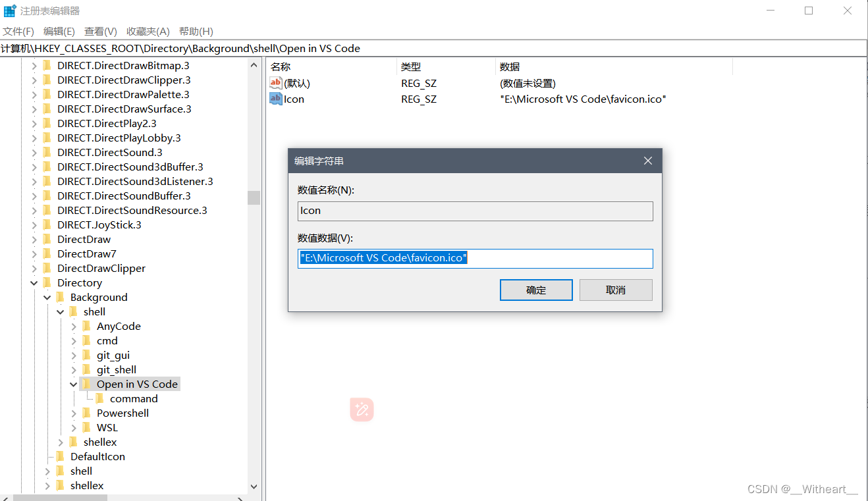Click the tree scrollbar down arrow
Screen dimensions: 868x501
tap(254, 487)
